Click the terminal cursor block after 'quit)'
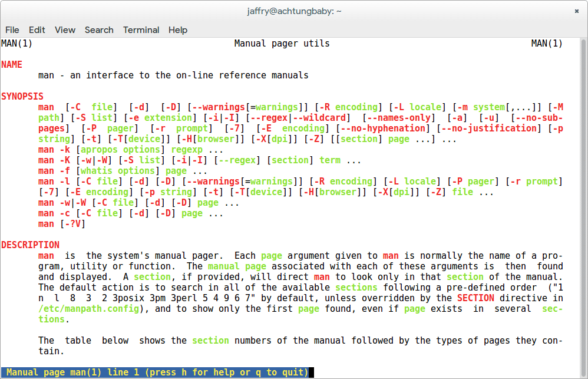Viewport: 588px width, 379px height. (x=311, y=373)
